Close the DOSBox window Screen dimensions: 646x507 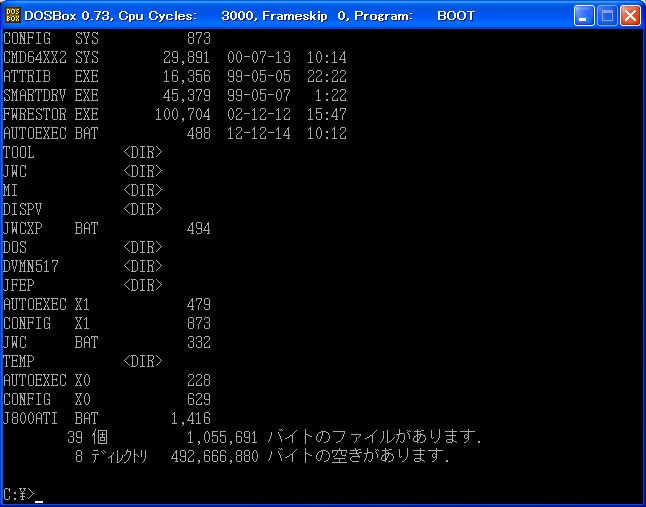point(630,16)
